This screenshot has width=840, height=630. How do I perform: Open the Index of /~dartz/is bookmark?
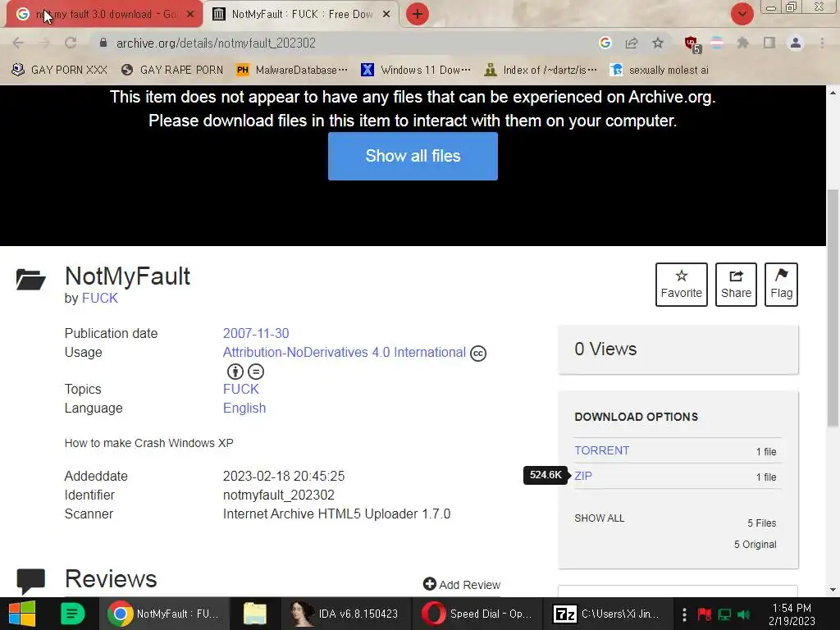(x=540, y=70)
